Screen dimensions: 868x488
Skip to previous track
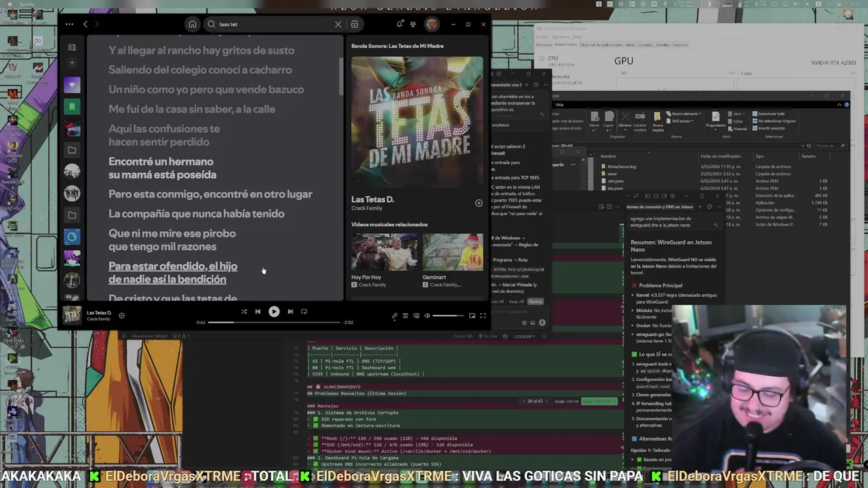[x=258, y=312]
